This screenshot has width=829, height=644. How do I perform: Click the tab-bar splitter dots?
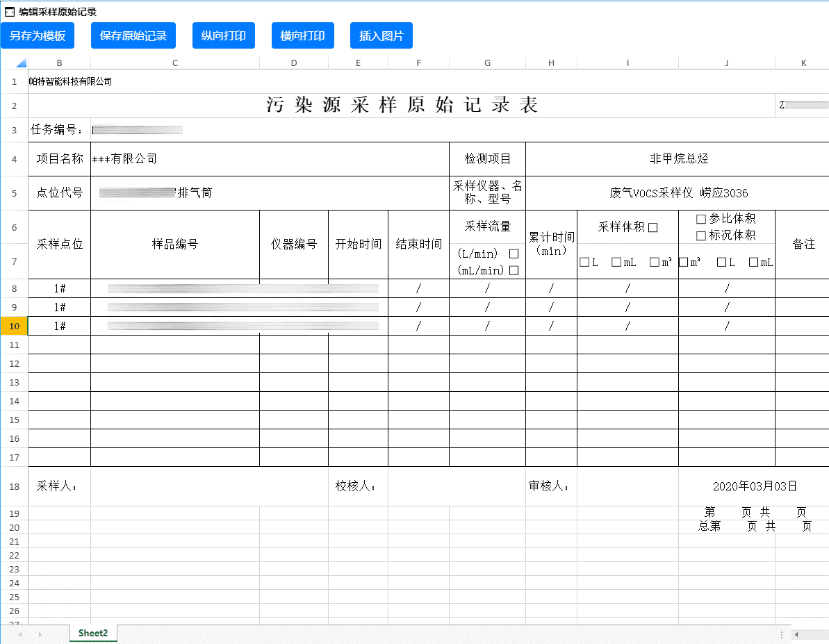[782, 634]
